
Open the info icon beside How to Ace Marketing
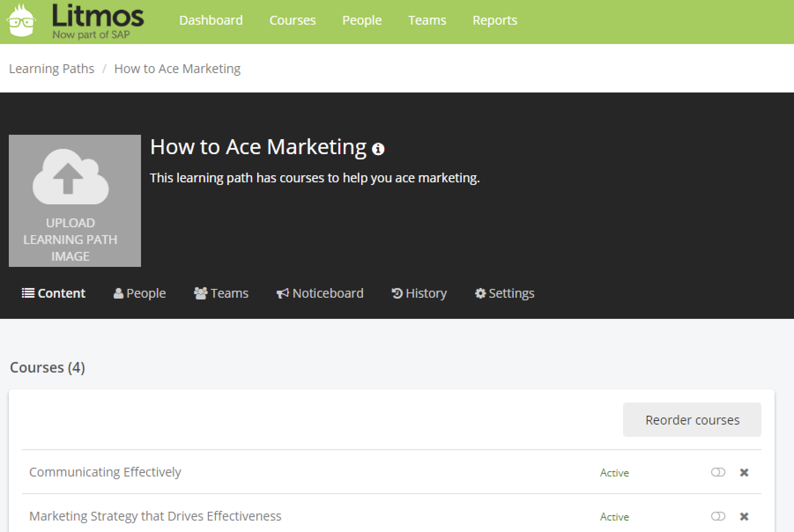click(378, 149)
